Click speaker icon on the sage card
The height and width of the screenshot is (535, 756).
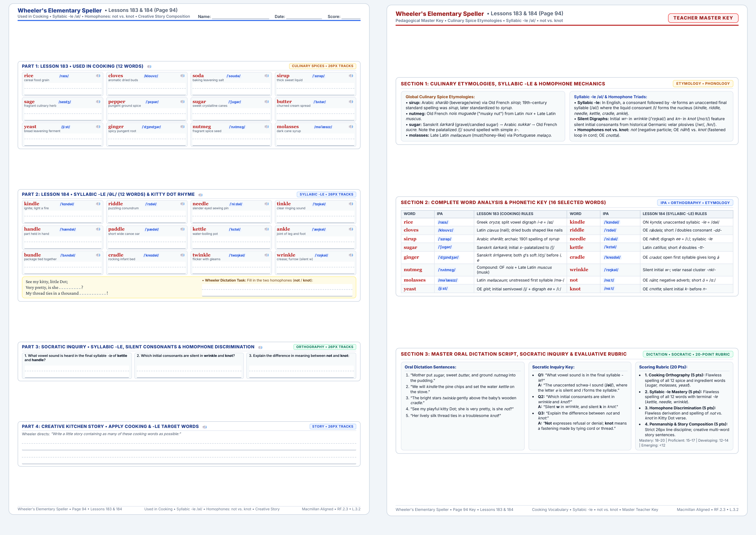(98, 102)
